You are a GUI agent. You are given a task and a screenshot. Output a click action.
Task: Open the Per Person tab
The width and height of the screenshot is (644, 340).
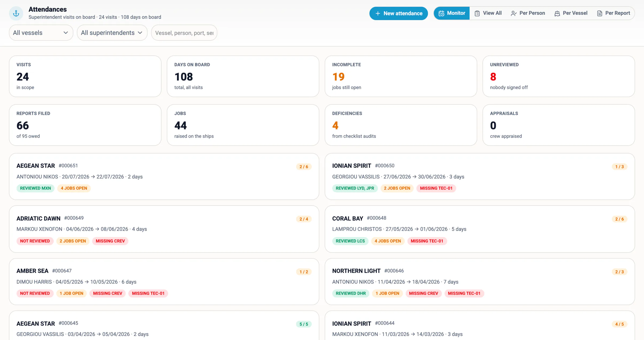pos(528,13)
